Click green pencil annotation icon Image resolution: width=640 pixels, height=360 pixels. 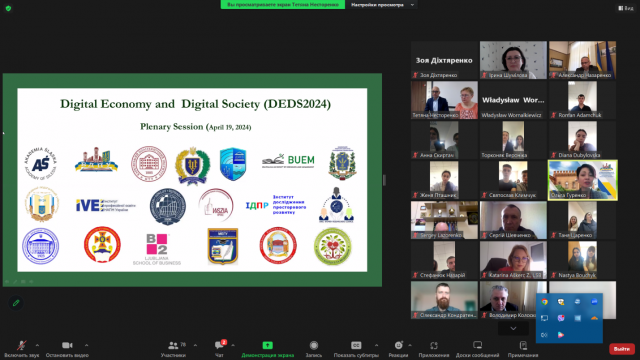[16, 303]
